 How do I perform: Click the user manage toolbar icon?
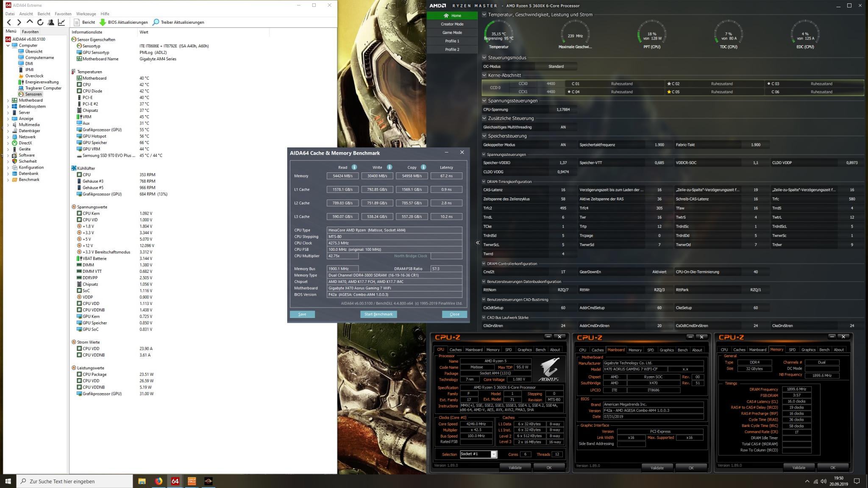click(51, 22)
